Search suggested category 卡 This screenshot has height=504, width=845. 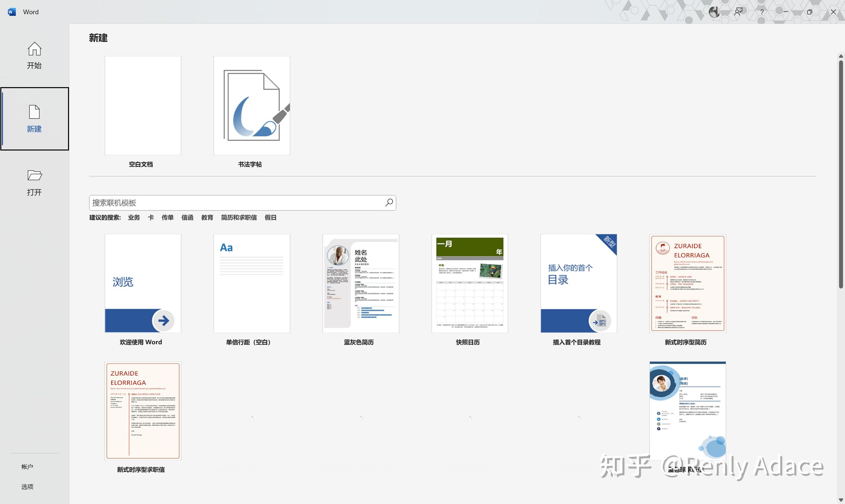pyautogui.click(x=151, y=218)
